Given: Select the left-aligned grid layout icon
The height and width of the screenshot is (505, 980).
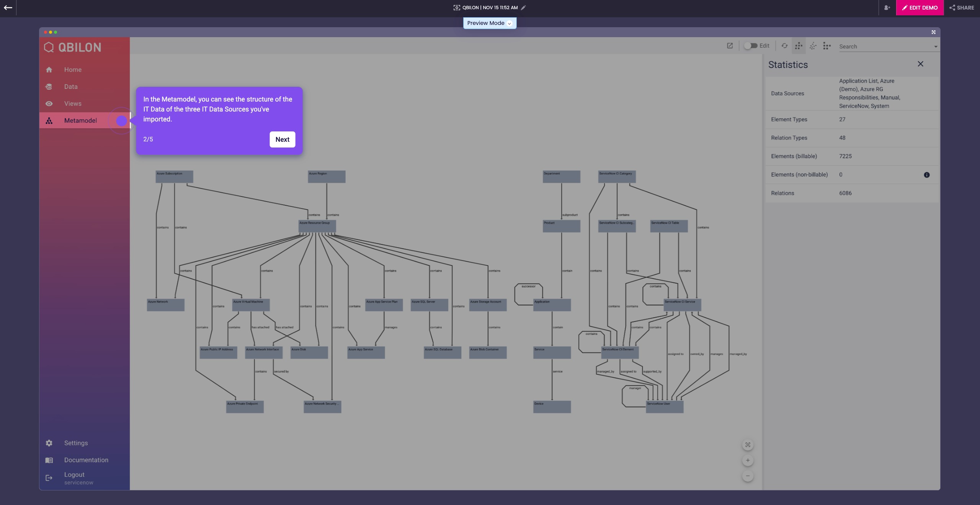Looking at the screenshot, I should pos(827,46).
